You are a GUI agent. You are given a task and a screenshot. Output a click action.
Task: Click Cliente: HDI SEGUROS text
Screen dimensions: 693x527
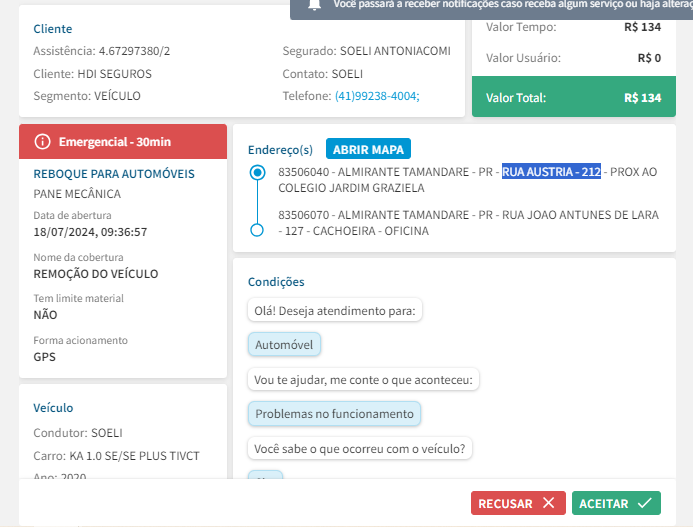92,74
